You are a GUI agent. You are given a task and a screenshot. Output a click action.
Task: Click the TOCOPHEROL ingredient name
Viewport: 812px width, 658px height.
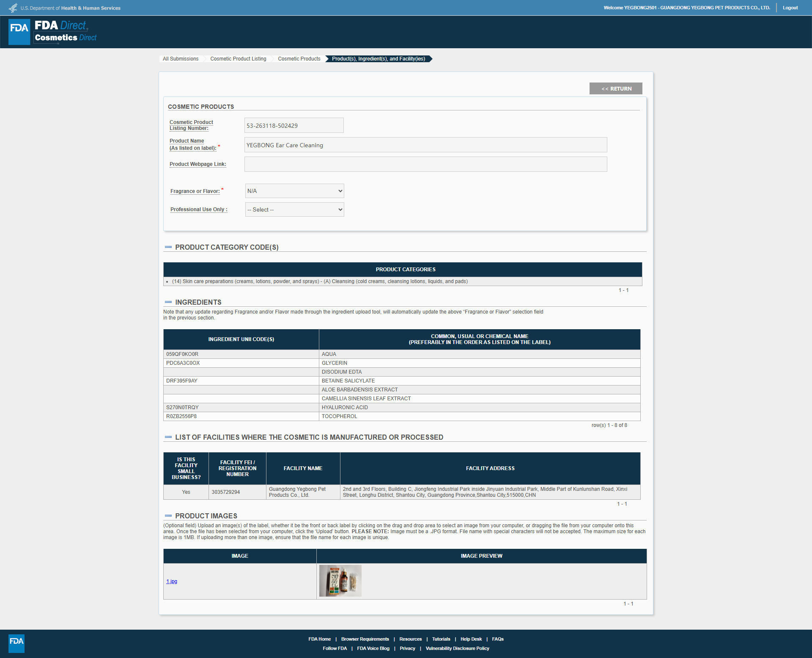click(340, 416)
